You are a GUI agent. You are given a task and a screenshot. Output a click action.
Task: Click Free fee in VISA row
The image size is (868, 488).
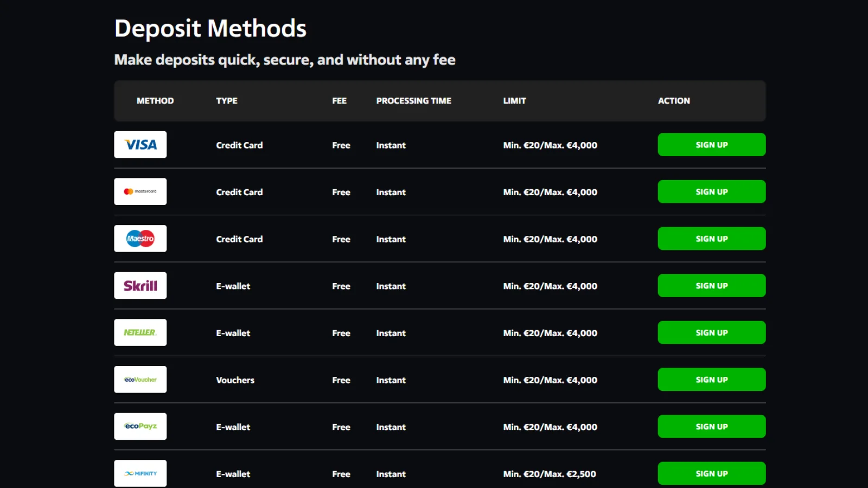tap(341, 145)
